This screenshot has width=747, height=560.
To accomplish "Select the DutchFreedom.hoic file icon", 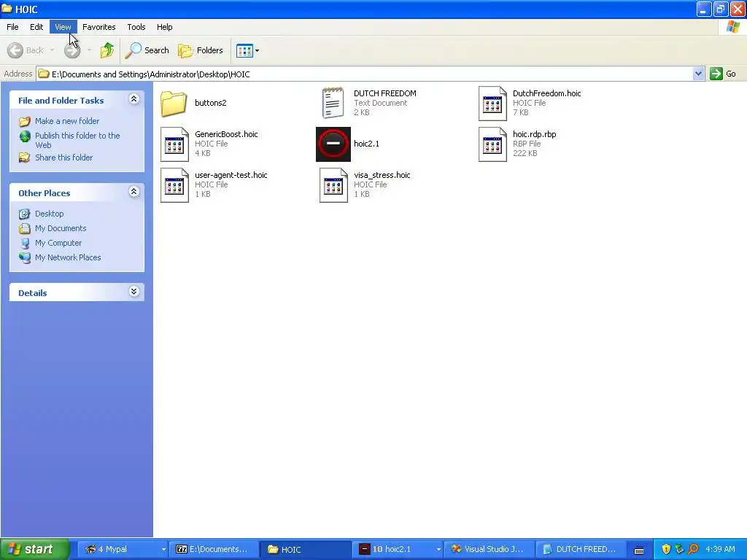I will (x=492, y=104).
